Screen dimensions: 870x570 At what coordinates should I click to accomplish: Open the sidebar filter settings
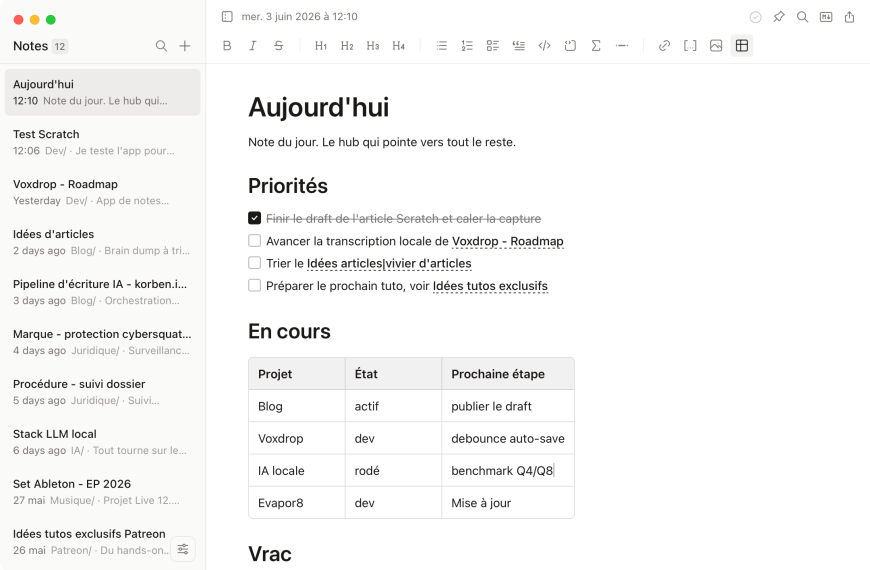[x=183, y=549]
